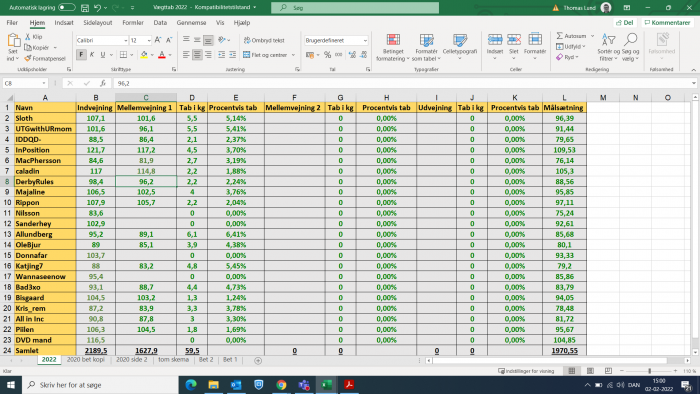The height and width of the screenshot is (394, 700).
Task: Click the increase indent icon
Action: [x=233, y=55]
